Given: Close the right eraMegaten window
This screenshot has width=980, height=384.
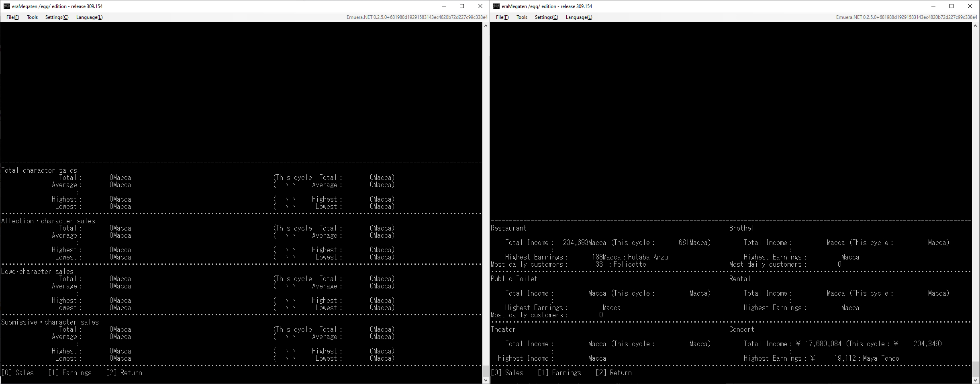Looking at the screenshot, I should click(970, 6).
